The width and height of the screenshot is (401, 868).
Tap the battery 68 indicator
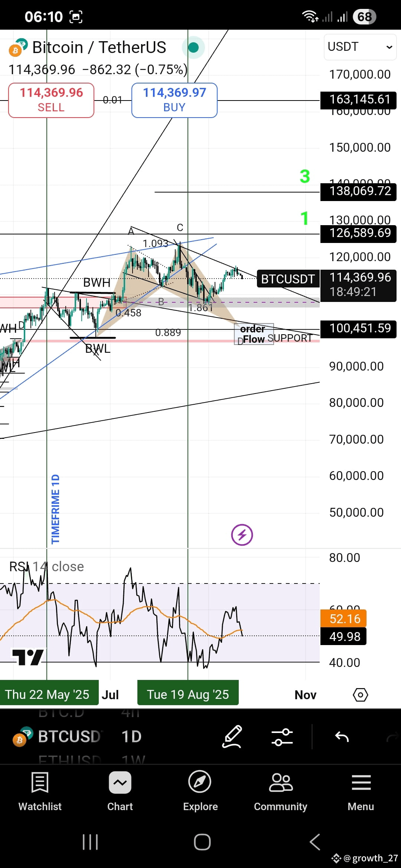tap(364, 17)
